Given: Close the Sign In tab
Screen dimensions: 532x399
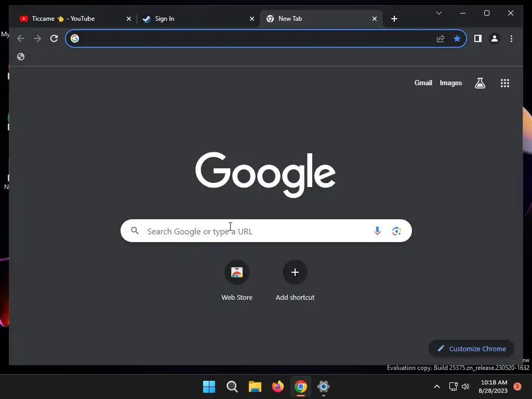Looking at the screenshot, I should [252, 19].
